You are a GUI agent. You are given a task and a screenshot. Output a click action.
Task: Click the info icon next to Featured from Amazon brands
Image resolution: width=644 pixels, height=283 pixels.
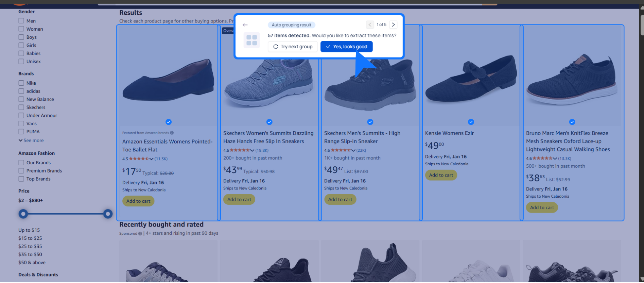point(172,133)
